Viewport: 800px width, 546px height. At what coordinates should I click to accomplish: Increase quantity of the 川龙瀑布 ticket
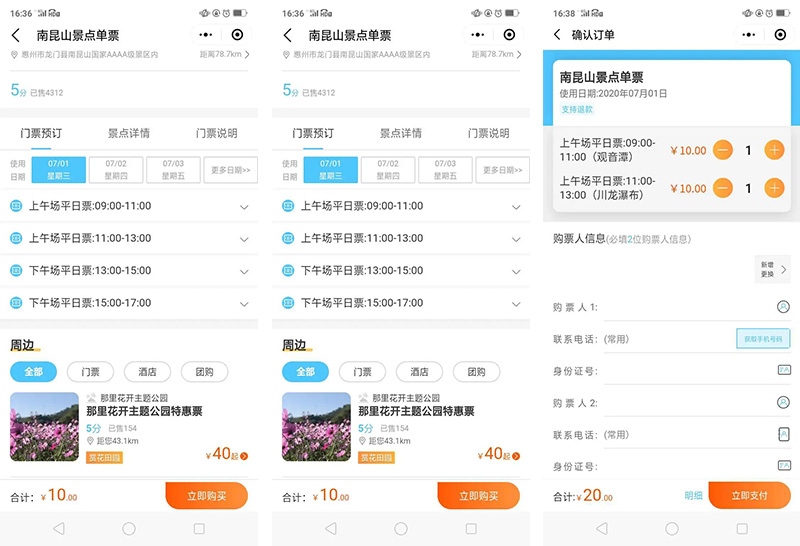pos(774,188)
